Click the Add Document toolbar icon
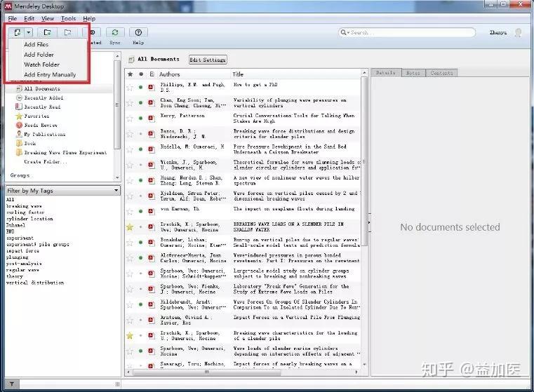The width and height of the screenshot is (534, 392). [x=17, y=32]
